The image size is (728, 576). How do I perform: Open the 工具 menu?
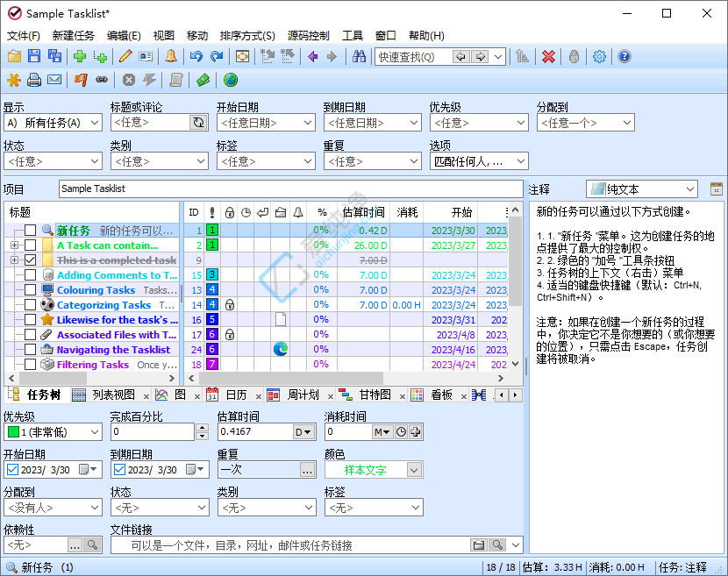click(x=352, y=36)
